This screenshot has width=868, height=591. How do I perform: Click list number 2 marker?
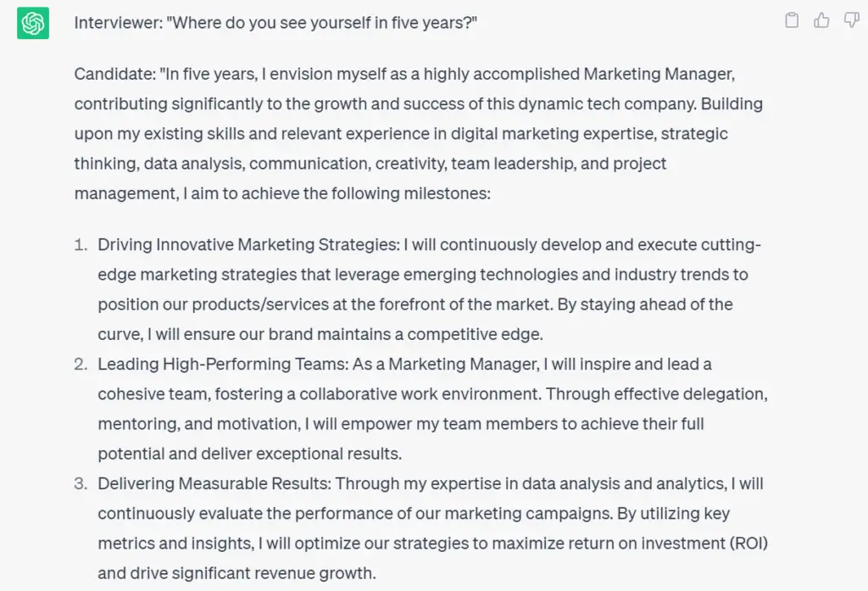pyautogui.click(x=81, y=365)
